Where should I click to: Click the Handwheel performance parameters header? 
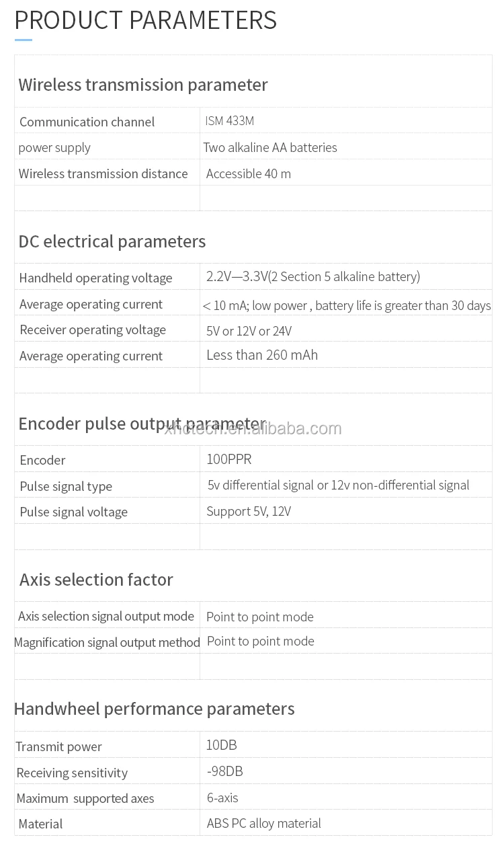point(154,709)
